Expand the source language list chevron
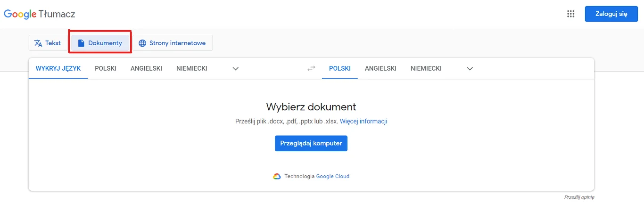This screenshot has height=212, width=644. click(236, 68)
